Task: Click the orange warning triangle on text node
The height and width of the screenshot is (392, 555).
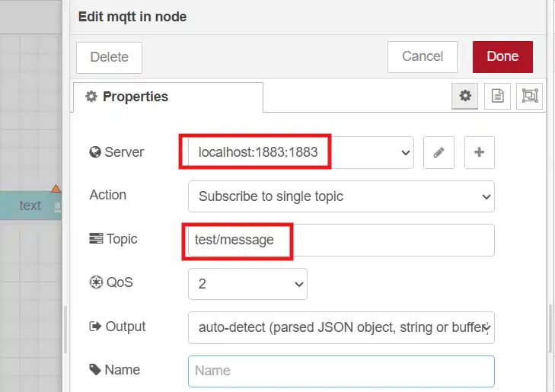Action: point(56,188)
